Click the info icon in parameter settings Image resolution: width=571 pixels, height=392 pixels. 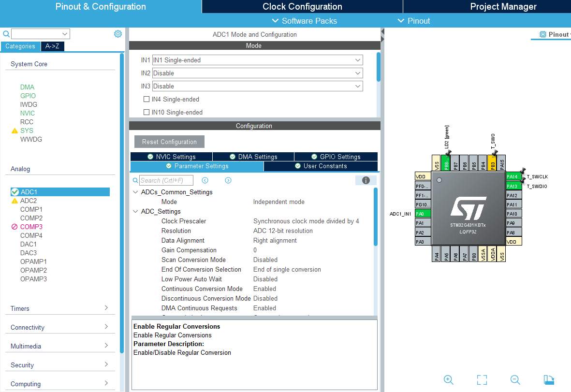pyautogui.click(x=366, y=180)
